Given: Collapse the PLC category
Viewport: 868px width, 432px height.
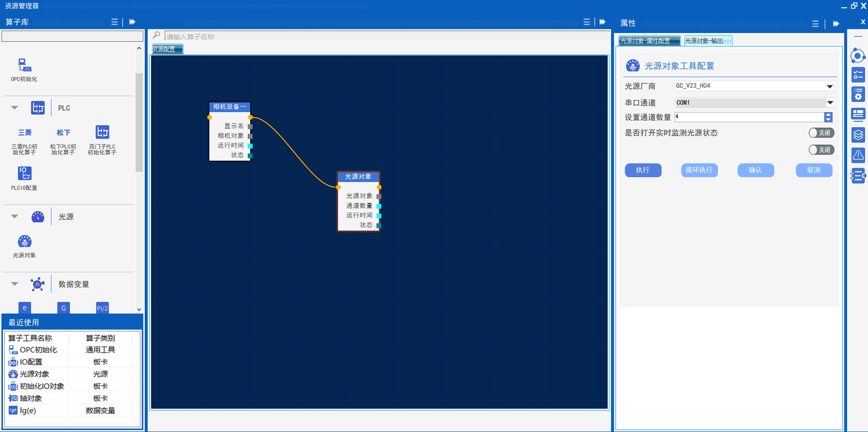Looking at the screenshot, I should click(15, 108).
